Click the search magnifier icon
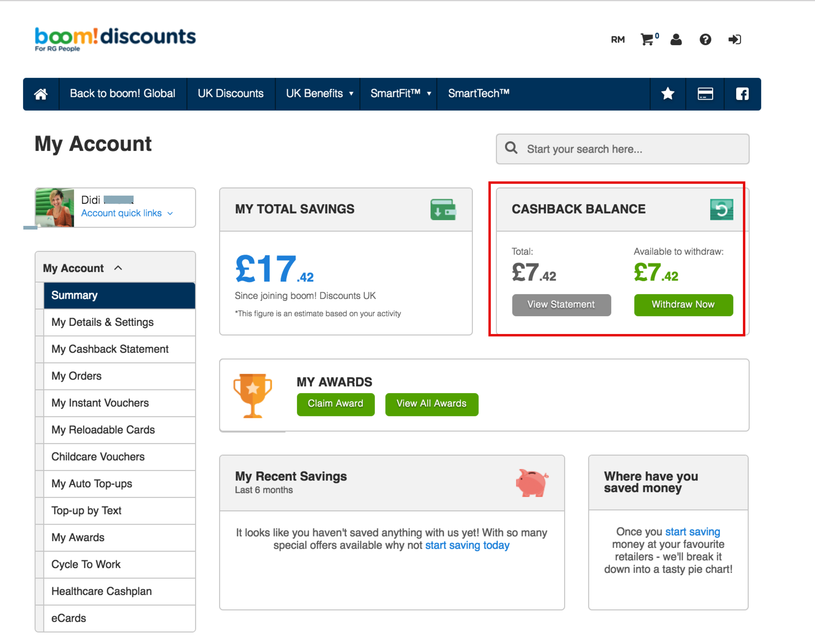The height and width of the screenshot is (644, 815). pos(511,148)
